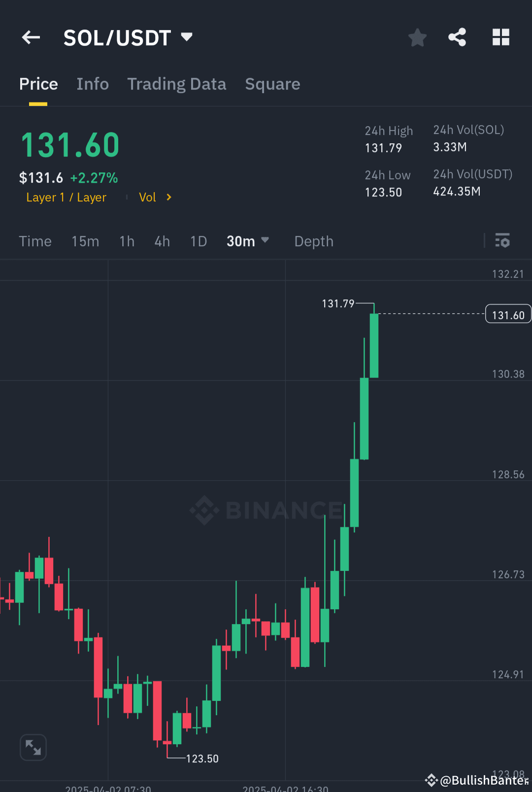Image resolution: width=532 pixels, height=792 pixels.
Task: Open the share options
Action: point(457,37)
